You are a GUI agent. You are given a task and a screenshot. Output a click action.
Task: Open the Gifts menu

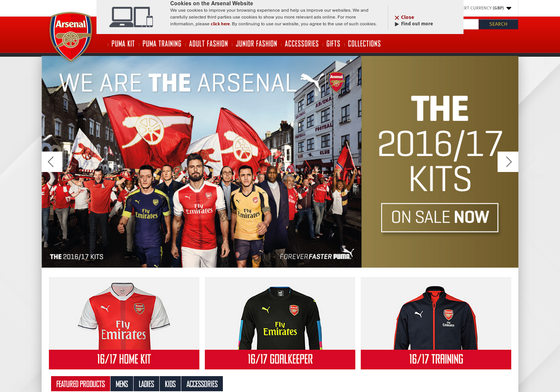(x=333, y=44)
